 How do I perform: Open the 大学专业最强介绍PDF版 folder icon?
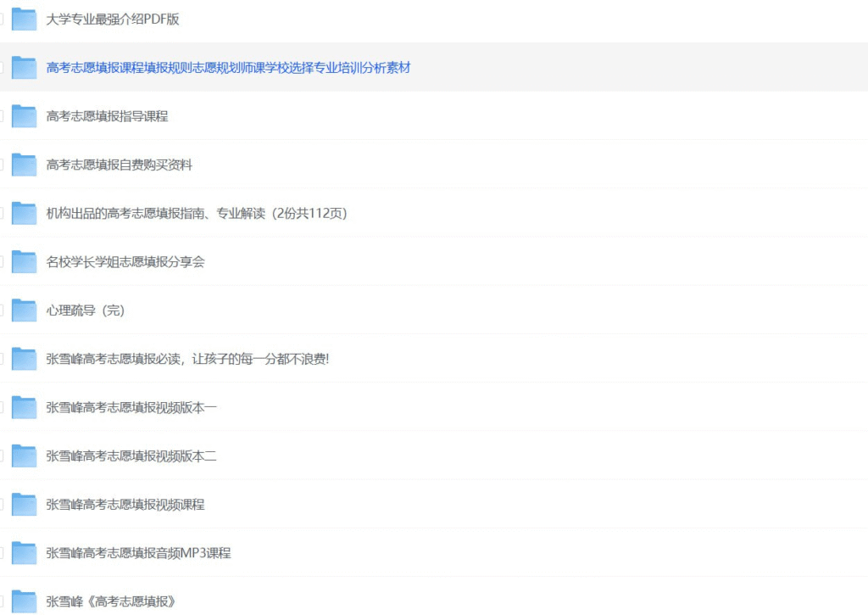click(23, 20)
